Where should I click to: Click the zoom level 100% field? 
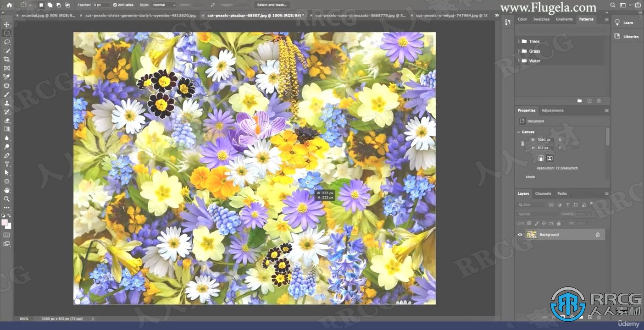(x=24, y=319)
